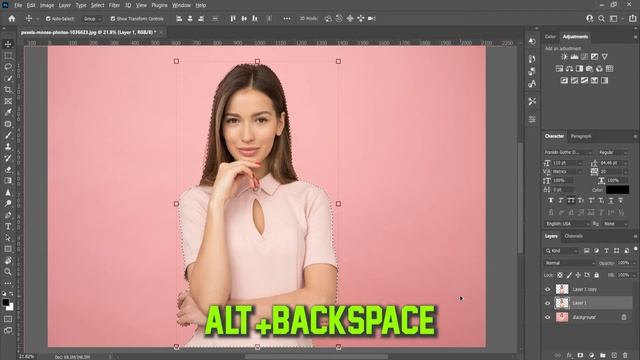Open the search icon at top right

coord(601,18)
